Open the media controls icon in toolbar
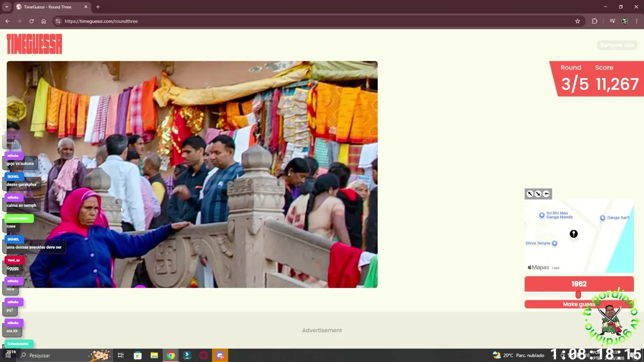644x362 pixels. 612,21
